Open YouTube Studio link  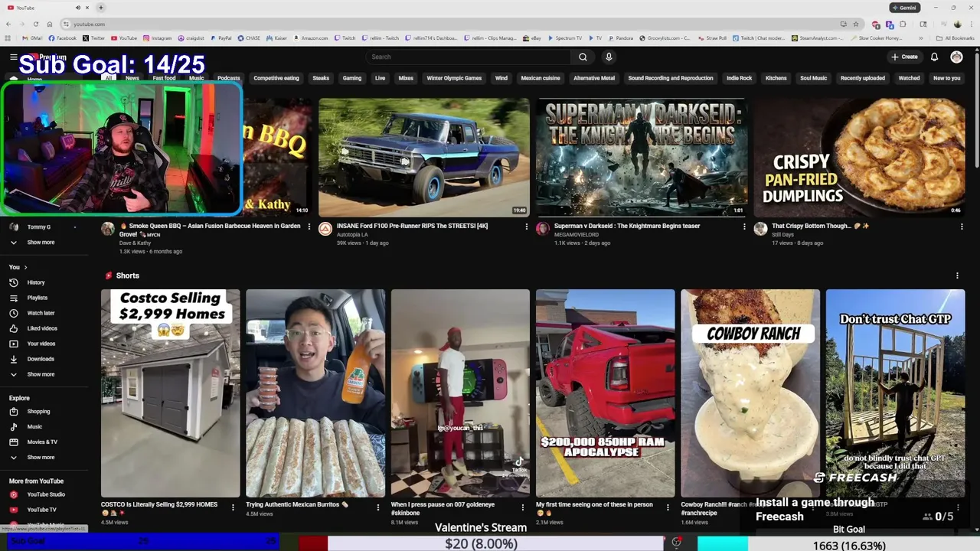click(x=46, y=494)
